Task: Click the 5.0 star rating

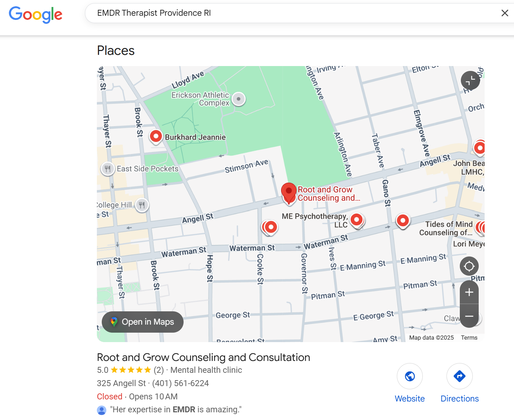Action: (x=130, y=370)
